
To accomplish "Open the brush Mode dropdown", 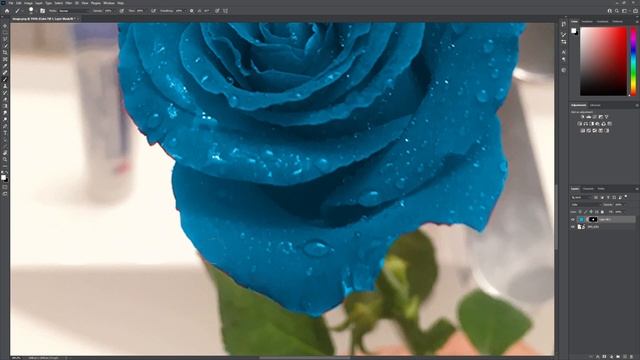I will point(73,11).
